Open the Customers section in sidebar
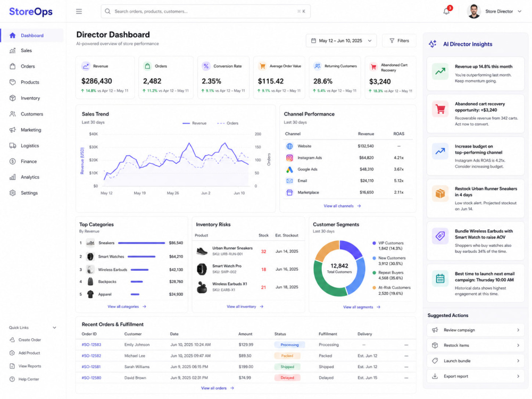The height and width of the screenshot is (399, 532). (x=32, y=114)
